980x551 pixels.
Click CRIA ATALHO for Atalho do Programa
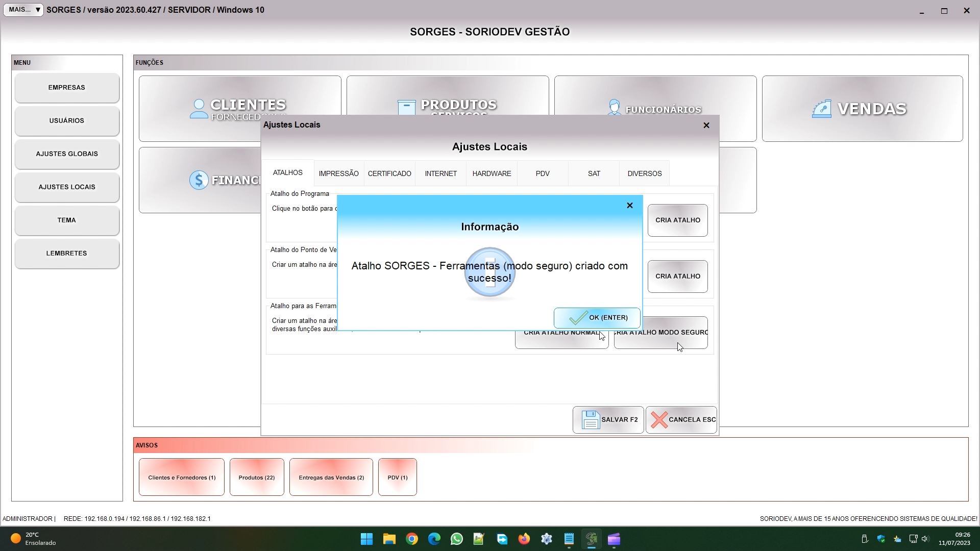tap(677, 220)
